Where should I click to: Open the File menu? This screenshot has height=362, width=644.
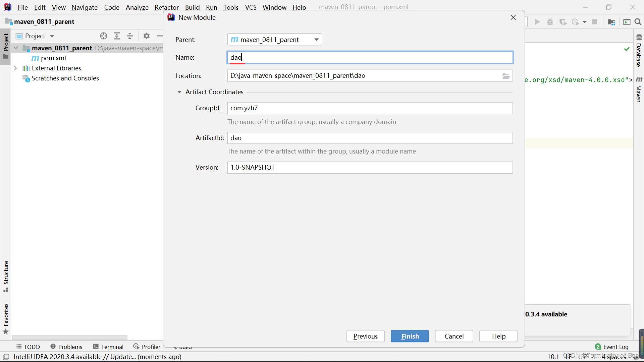point(22,7)
